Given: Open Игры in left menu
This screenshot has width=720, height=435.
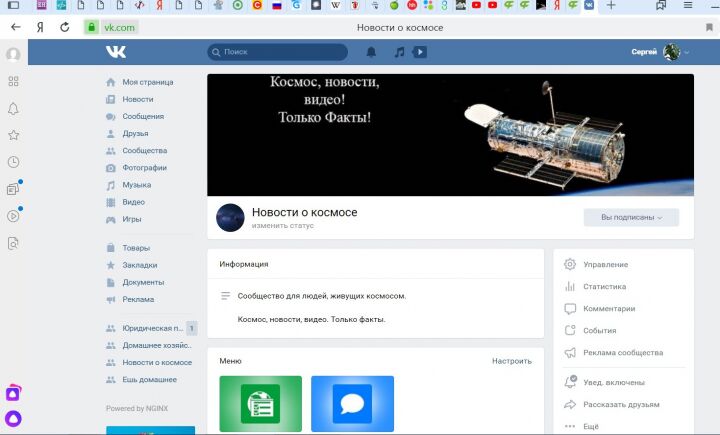Looking at the screenshot, I should [131, 219].
